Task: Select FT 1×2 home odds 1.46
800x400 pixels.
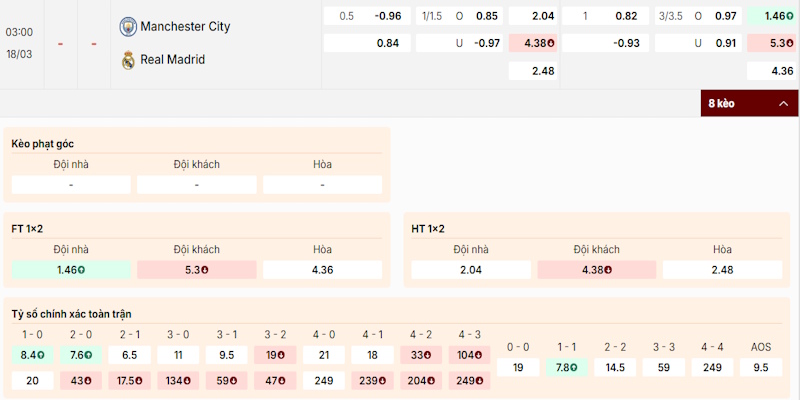Action: point(71,270)
